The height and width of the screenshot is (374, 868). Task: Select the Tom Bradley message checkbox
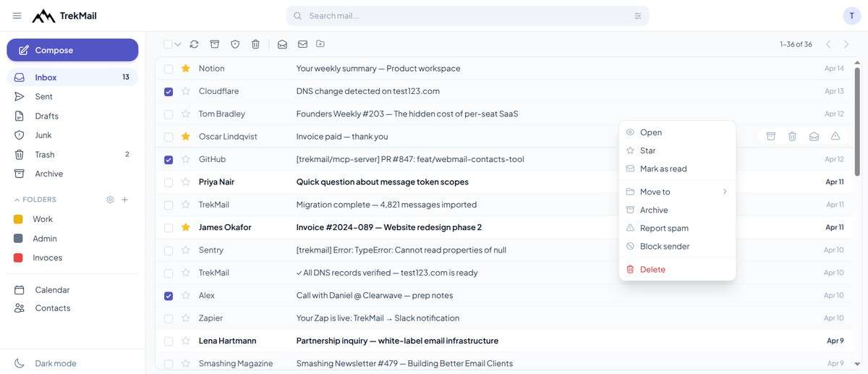pos(169,114)
